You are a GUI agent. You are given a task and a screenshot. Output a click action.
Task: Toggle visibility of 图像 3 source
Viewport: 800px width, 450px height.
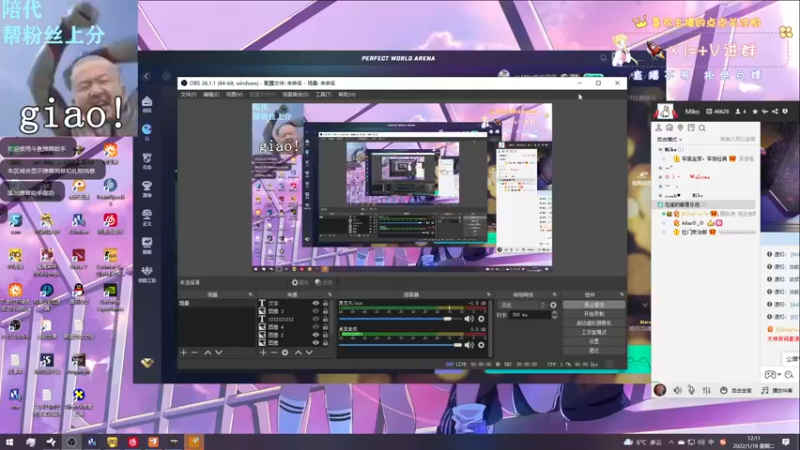315,311
